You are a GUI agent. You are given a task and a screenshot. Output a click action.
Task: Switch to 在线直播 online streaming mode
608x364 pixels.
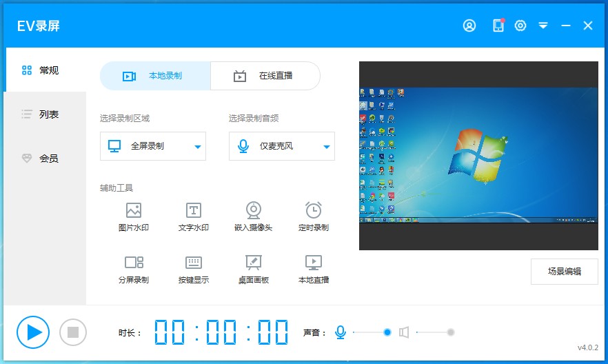[x=265, y=76]
